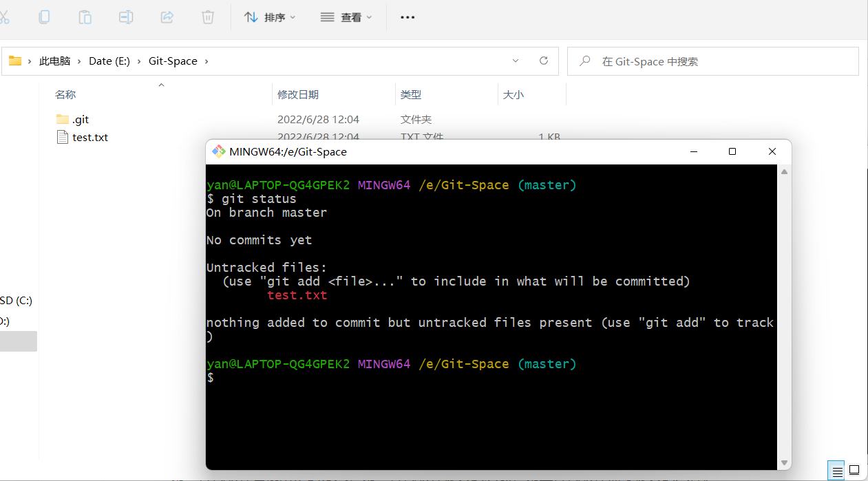Select the test.txt file
Viewport: 868px width, 481px height.
click(x=89, y=137)
